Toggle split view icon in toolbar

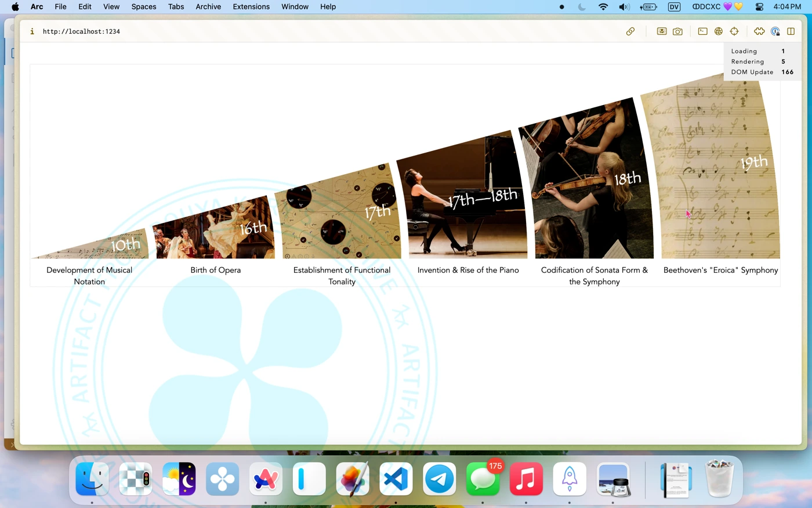coord(791,31)
